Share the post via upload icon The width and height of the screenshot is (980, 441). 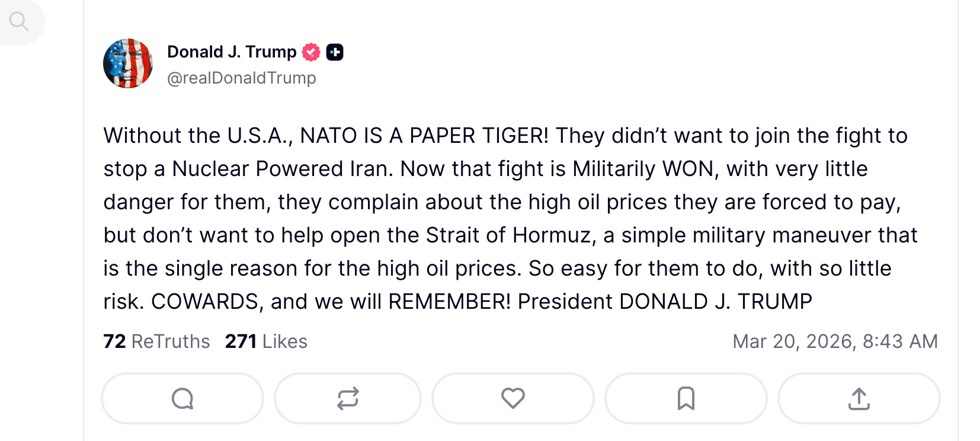coord(859,398)
